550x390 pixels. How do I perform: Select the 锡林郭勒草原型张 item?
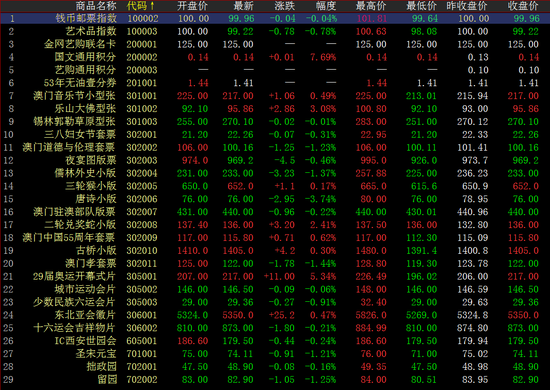pos(74,121)
